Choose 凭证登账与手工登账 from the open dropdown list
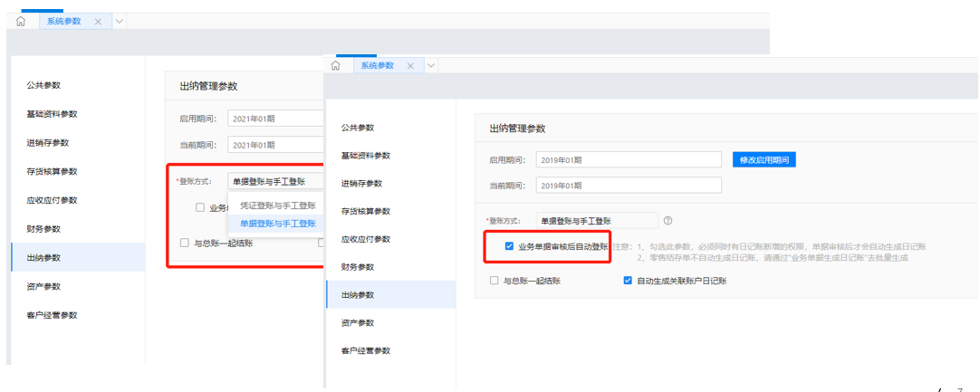 [277, 206]
